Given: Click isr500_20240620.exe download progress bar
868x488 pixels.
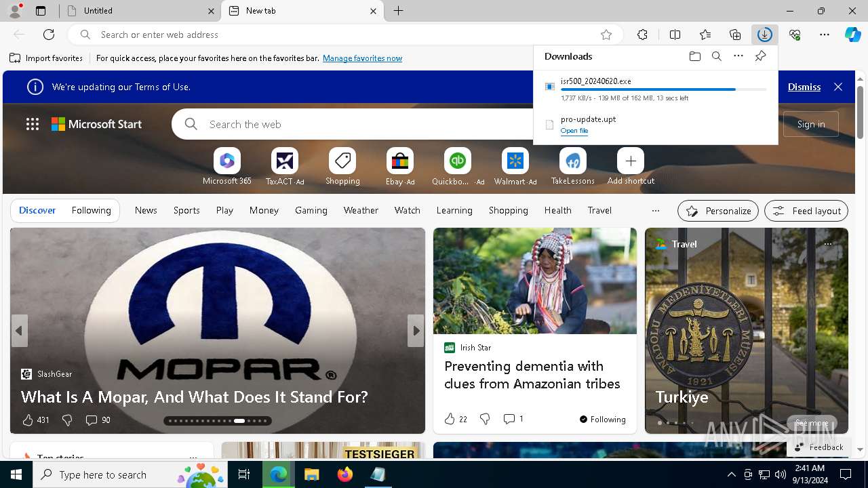Looking at the screenshot, I should pyautogui.click(x=663, y=89).
